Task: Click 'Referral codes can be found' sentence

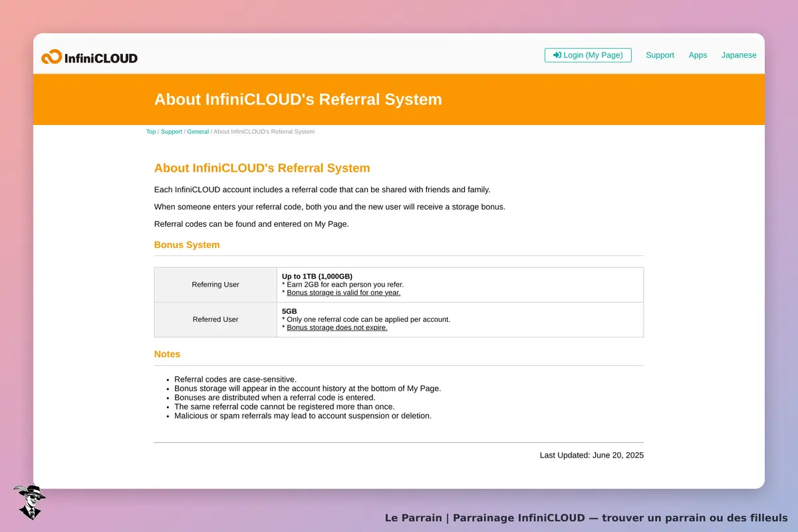Action: [251, 224]
